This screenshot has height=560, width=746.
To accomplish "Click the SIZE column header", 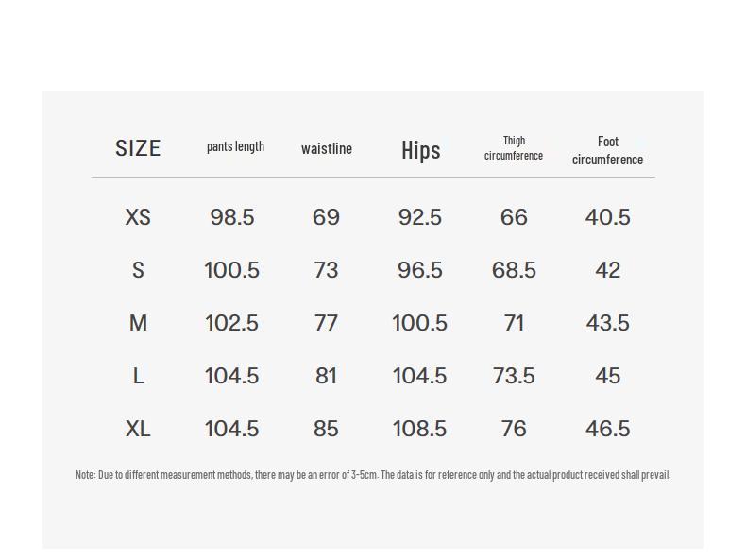I will [138, 148].
